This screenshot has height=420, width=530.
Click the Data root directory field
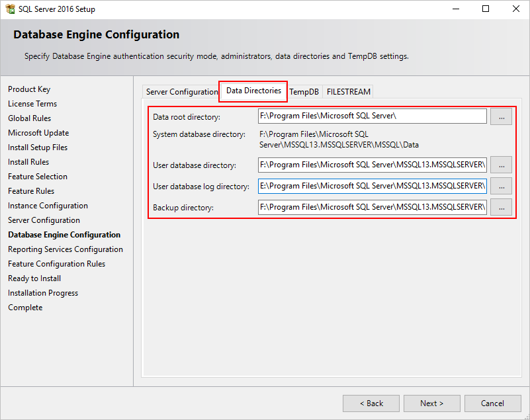pos(372,116)
